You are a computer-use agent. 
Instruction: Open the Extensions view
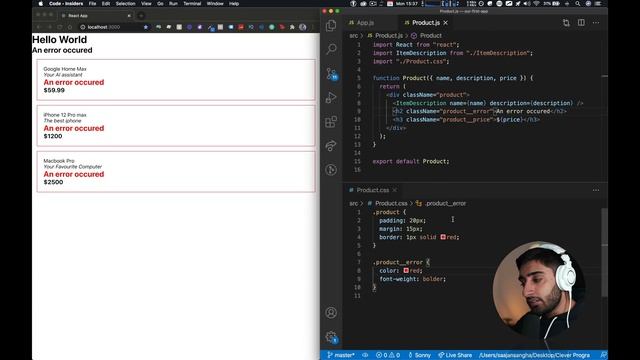[331, 122]
